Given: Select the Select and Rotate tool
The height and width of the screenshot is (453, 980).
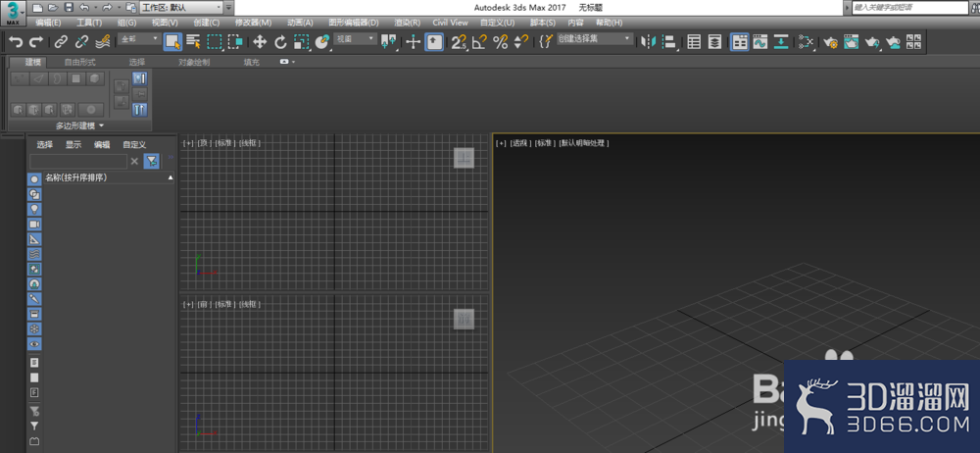Looking at the screenshot, I should click(280, 42).
